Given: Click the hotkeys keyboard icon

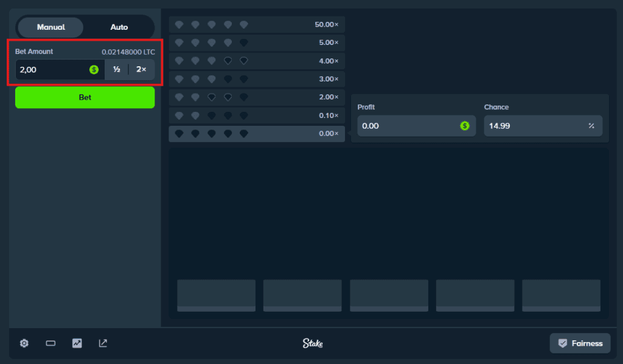Looking at the screenshot, I should click(50, 343).
